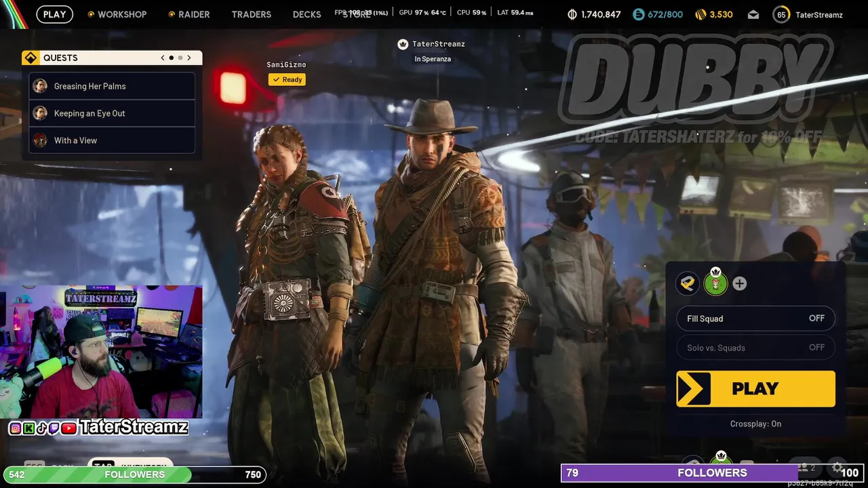
Task: Go to next quests page arrow
Action: click(189, 58)
